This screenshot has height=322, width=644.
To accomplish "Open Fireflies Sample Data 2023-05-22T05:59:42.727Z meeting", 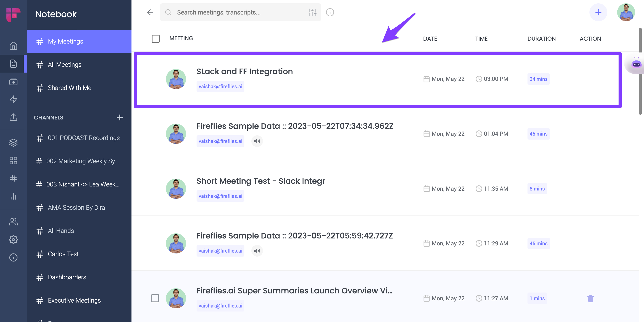I will 294,236.
